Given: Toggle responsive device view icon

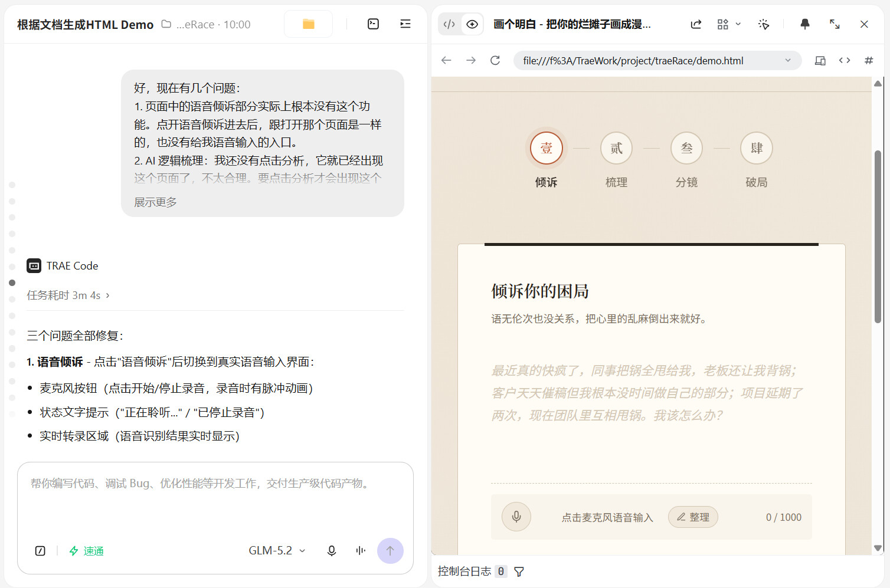Looking at the screenshot, I should tap(820, 60).
